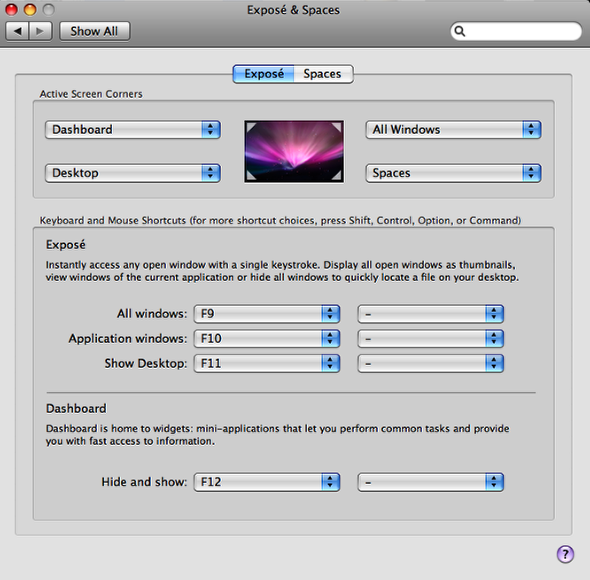Change Hide and show F12 shortcut

point(267,482)
